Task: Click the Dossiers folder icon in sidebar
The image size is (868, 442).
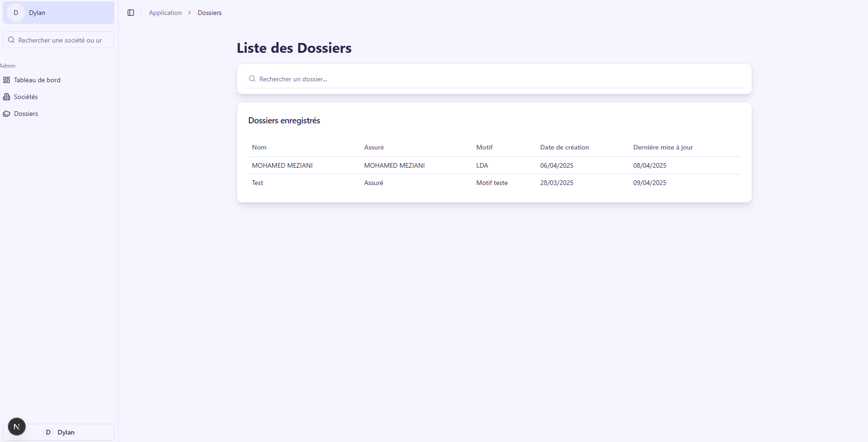Action: pyautogui.click(x=7, y=114)
